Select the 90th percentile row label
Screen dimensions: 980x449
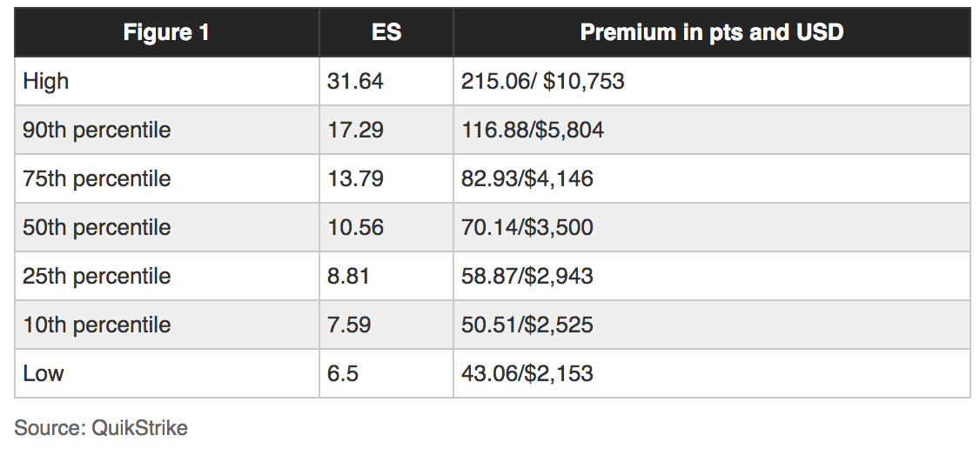pos(97,131)
